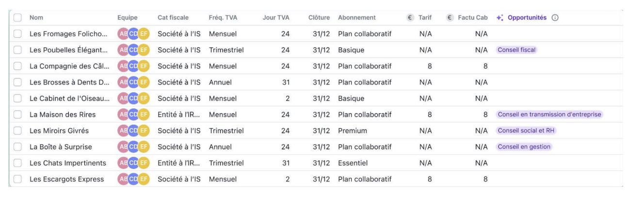Image resolution: width=644 pixels, height=200 pixels.
Task: Click the Conseil en gestion tag
Action: click(x=525, y=147)
